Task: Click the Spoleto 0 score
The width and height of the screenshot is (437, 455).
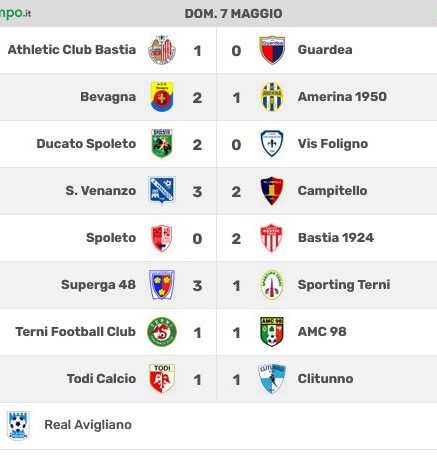Action: [197, 239]
